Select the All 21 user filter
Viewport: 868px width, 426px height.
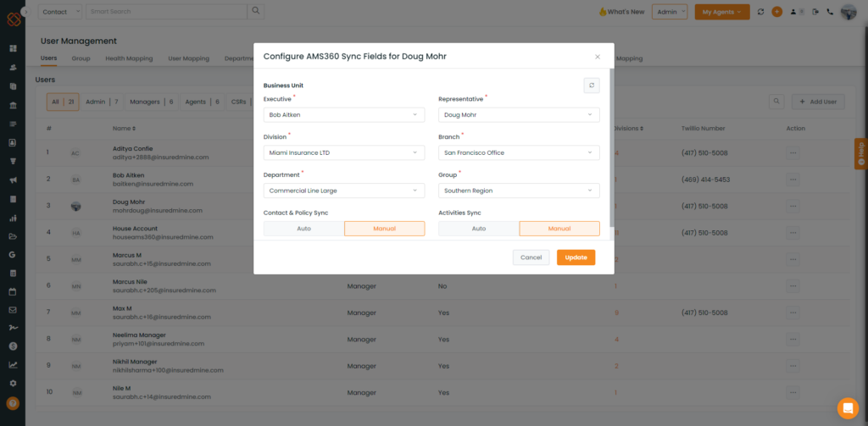(x=63, y=102)
